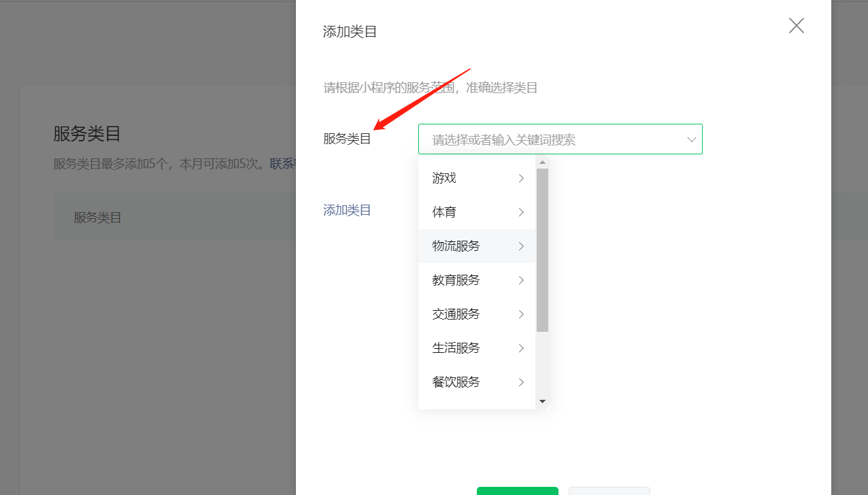Select 游戏 from the category list
The height and width of the screenshot is (495, 868).
pos(477,178)
